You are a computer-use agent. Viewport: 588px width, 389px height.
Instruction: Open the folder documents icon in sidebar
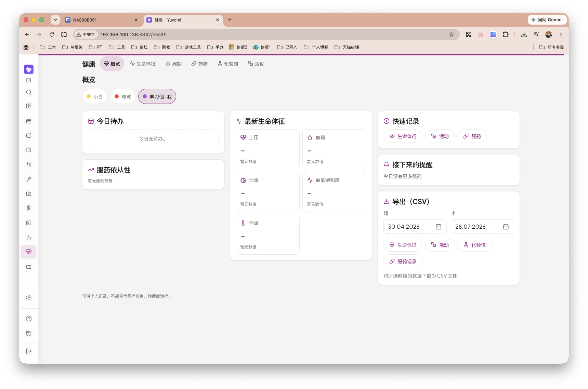tap(29, 194)
